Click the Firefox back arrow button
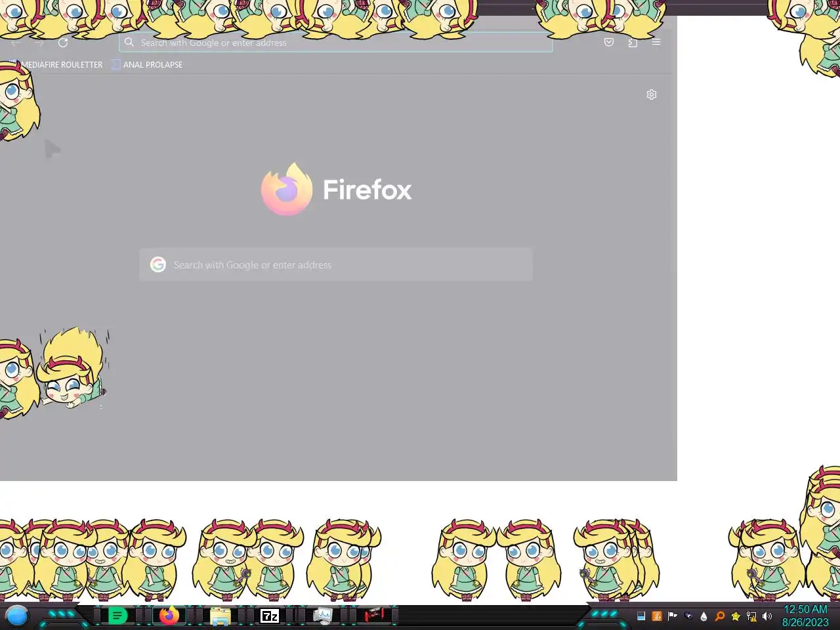 16,43
